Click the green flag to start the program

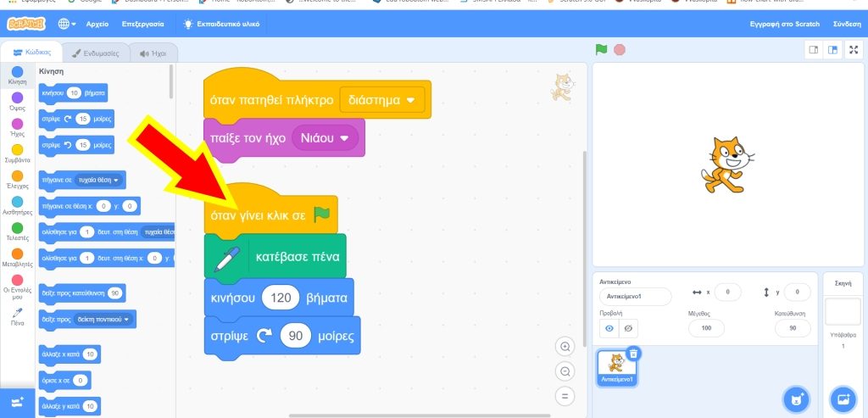coord(601,49)
